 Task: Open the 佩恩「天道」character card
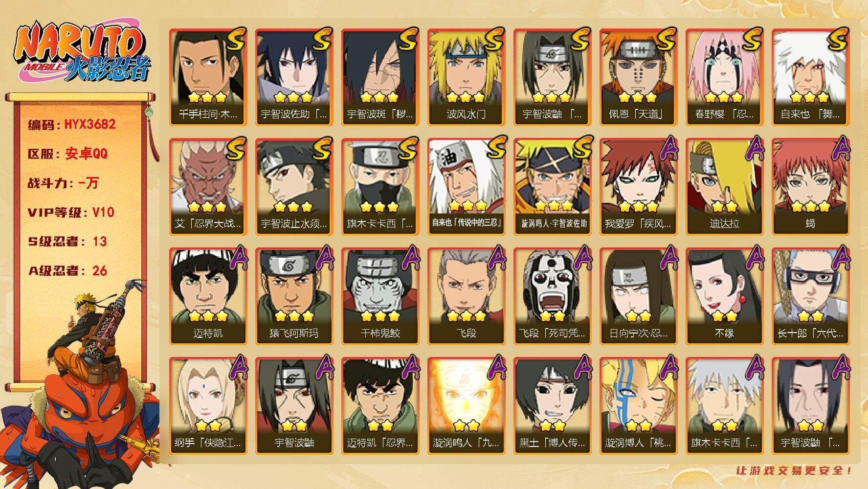tap(638, 77)
